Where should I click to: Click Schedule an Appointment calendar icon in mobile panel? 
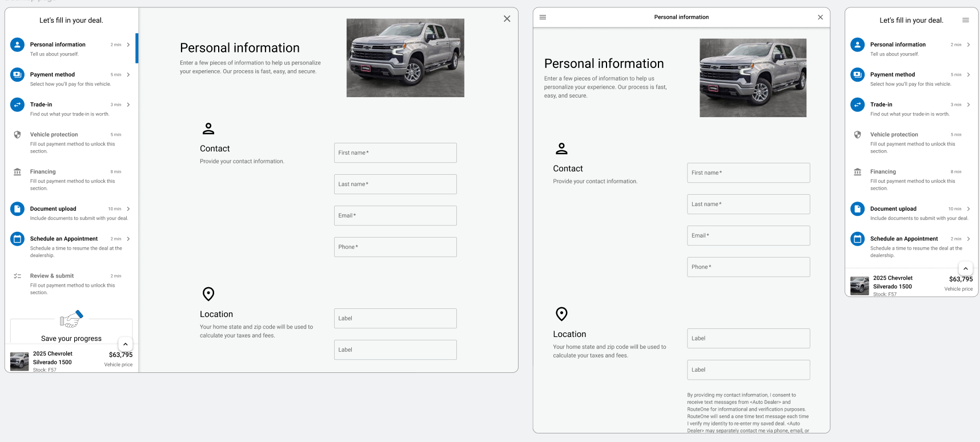[858, 239]
